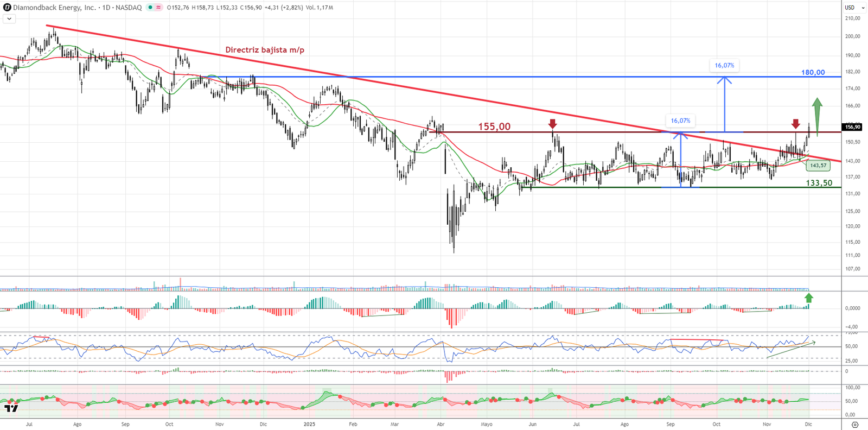Open chart settings hexagon icon at bottom right

(855, 425)
